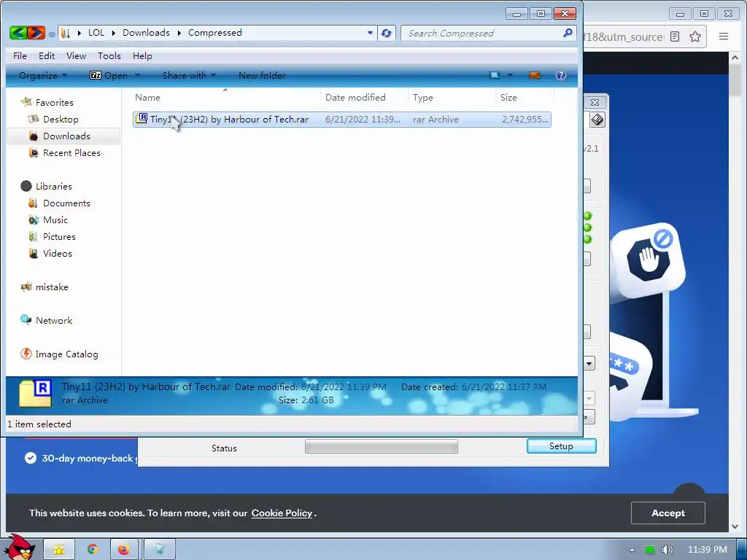Click the volume speaker tray icon
The width and height of the screenshot is (747, 560).
point(667,550)
